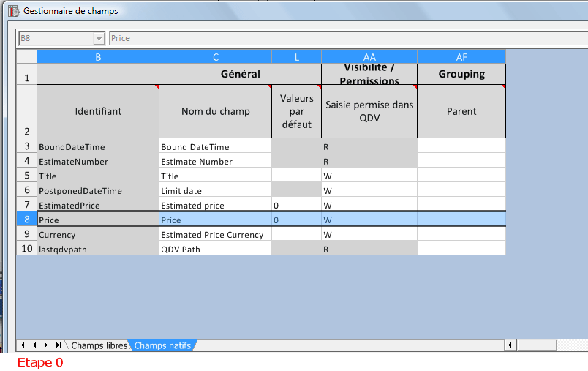Click default value 0 in Price row
Viewport: 588px width, 371px height.
[x=297, y=220]
